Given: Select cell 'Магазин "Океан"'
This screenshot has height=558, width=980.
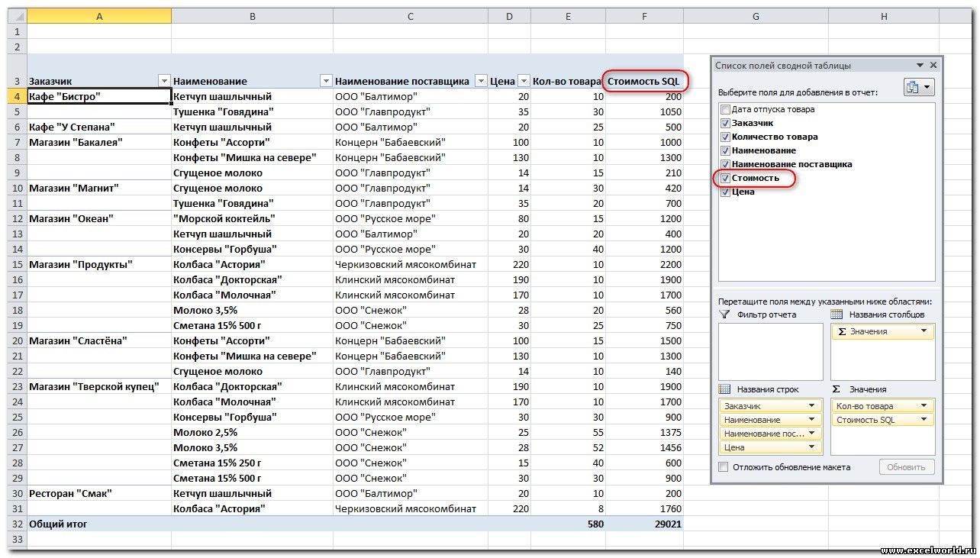Looking at the screenshot, I should point(99,218).
